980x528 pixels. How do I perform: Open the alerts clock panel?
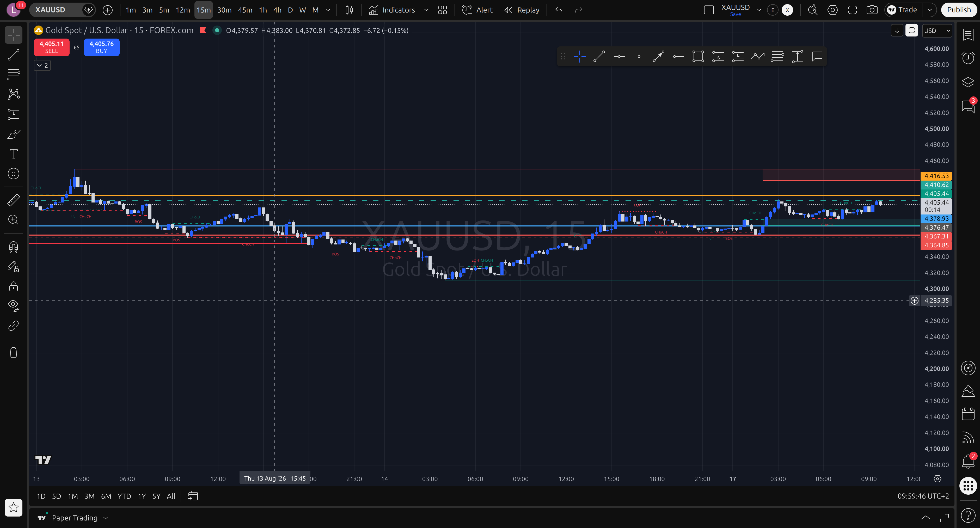click(x=968, y=58)
